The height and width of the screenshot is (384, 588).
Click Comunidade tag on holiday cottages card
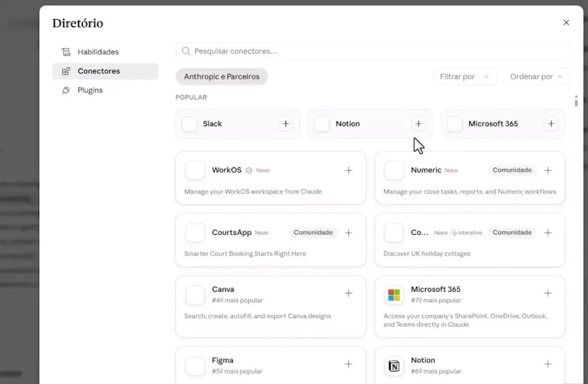tap(512, 232)
